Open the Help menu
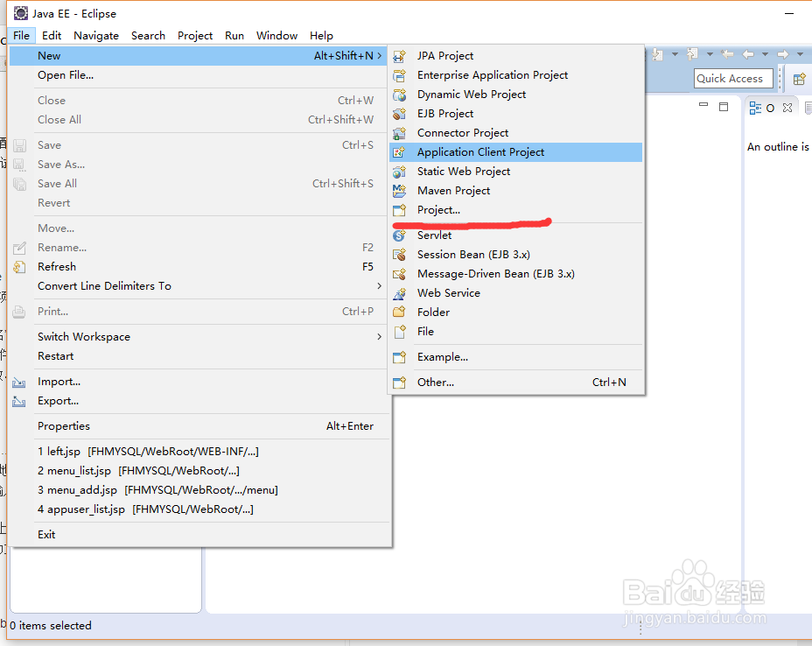The width and height of the screenshot is (812, 646). click(x=321, y=36)
